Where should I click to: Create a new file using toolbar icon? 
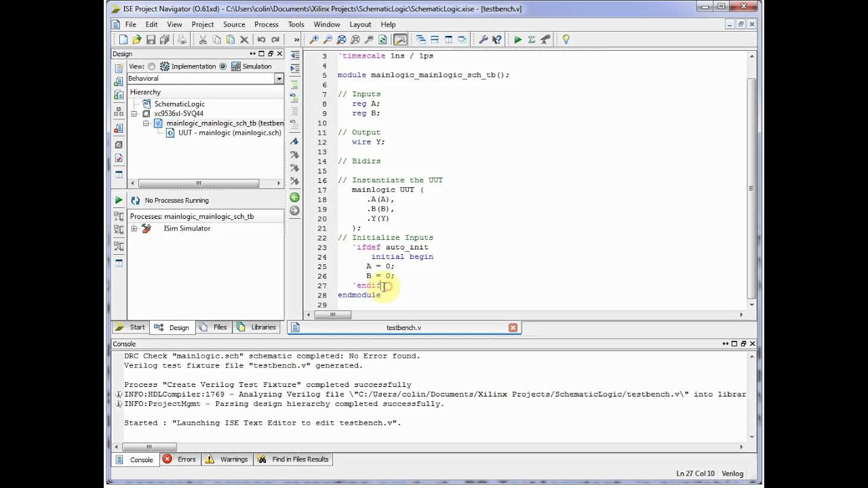tap(123, 40)
